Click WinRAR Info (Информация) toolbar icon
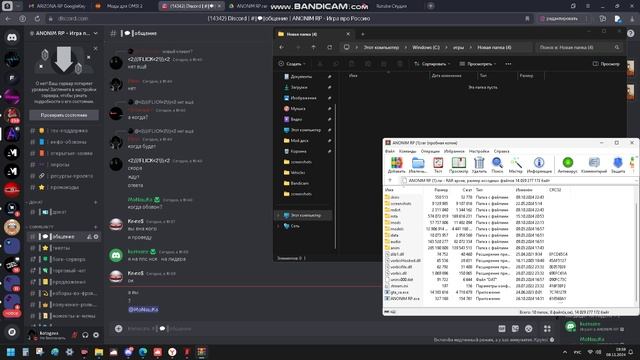Image resolution: width=640 pixels, height=360 pixels. pos(539,165)
